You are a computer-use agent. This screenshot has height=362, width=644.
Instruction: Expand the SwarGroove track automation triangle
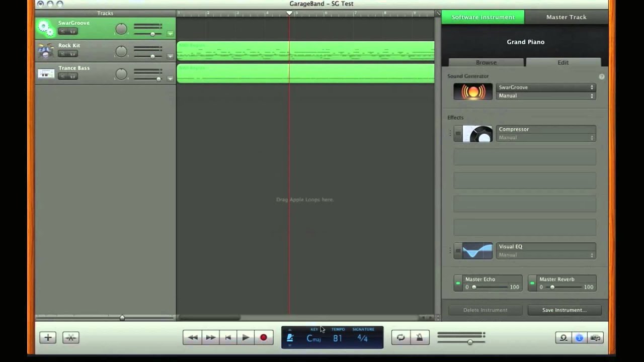(x=170, y=34)
